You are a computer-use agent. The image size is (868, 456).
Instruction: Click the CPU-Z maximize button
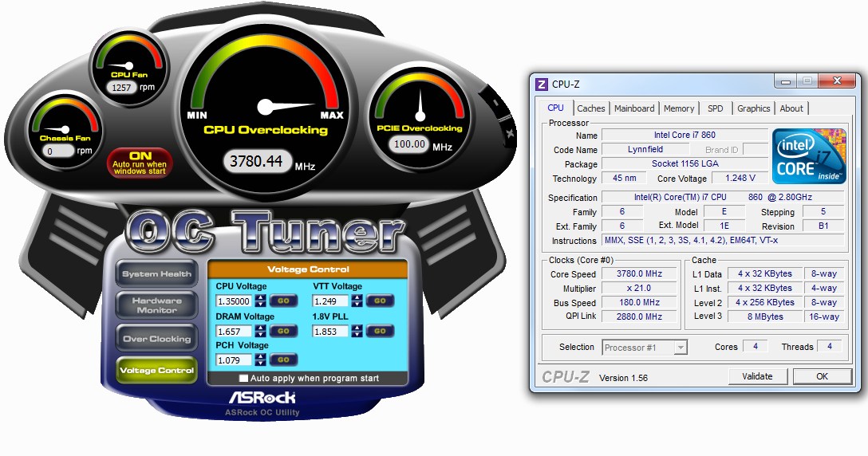click(x=807, y=81)
